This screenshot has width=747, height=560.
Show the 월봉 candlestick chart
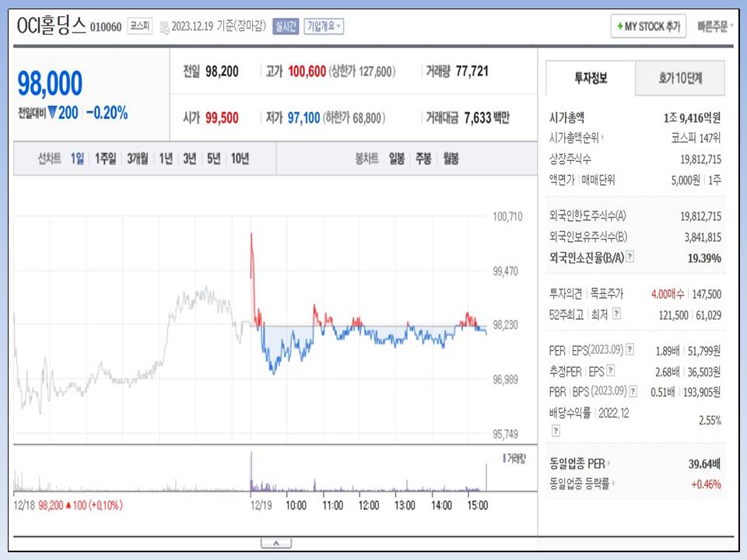coord(451,158)
